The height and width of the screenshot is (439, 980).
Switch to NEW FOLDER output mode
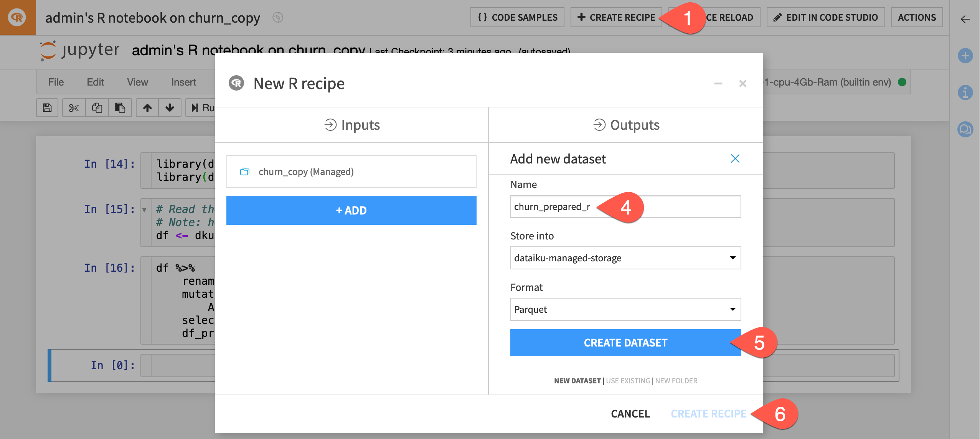[x=676, y=381]
